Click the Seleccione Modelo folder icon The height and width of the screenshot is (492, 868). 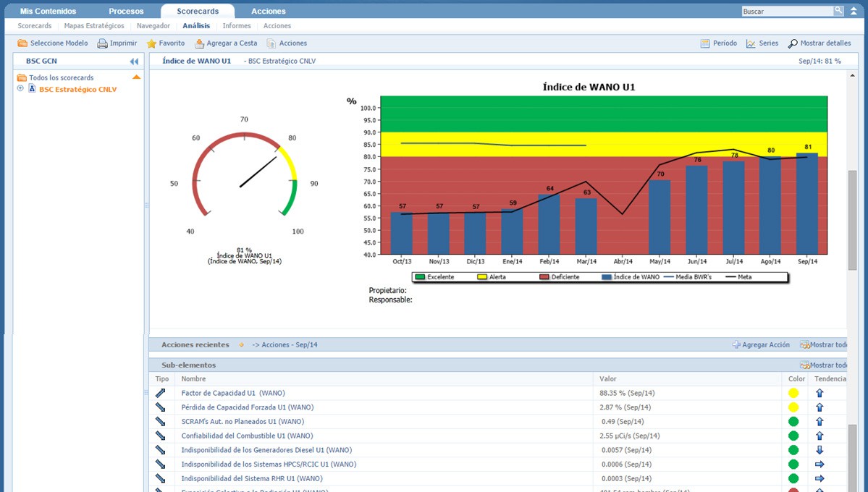coord(22,43)
